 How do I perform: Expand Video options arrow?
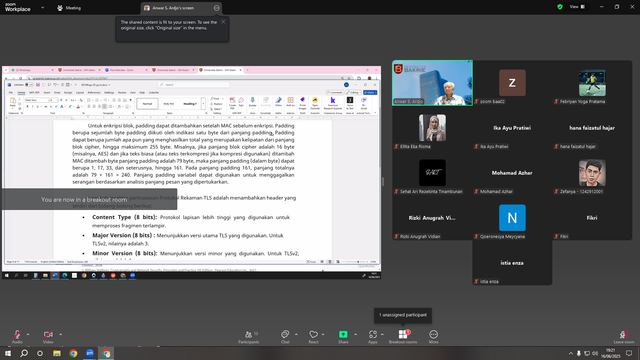click(x=60, y=334)
